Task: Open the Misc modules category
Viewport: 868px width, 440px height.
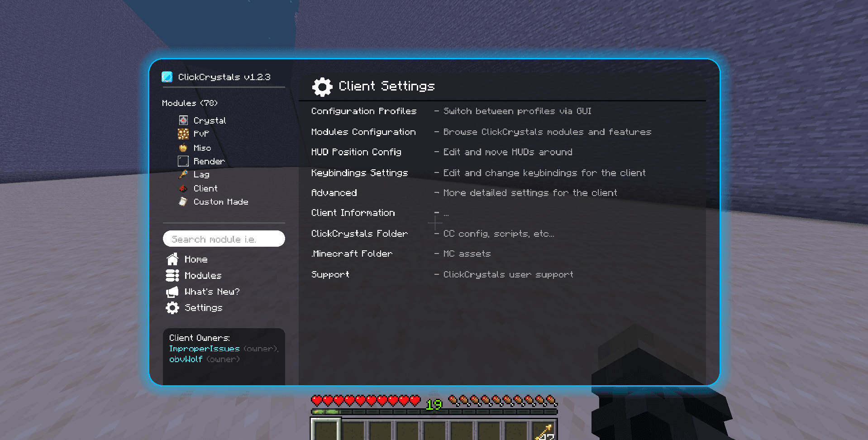Action: click(202, 148)
